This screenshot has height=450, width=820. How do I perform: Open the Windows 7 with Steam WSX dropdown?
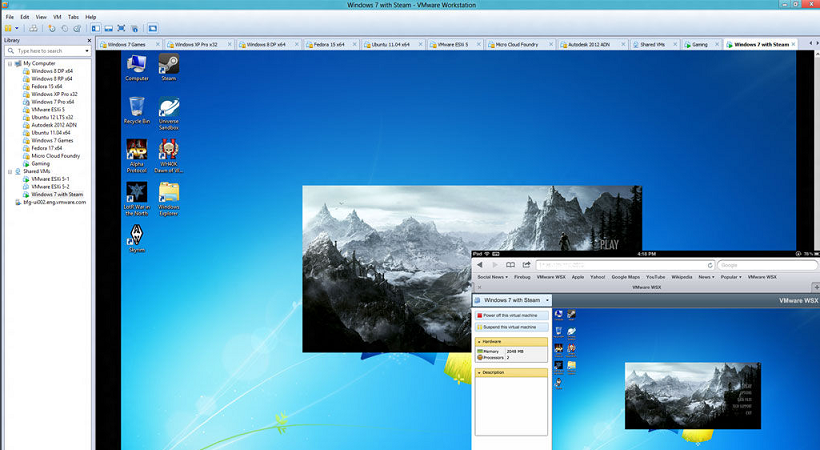click(x=511, y=300)
